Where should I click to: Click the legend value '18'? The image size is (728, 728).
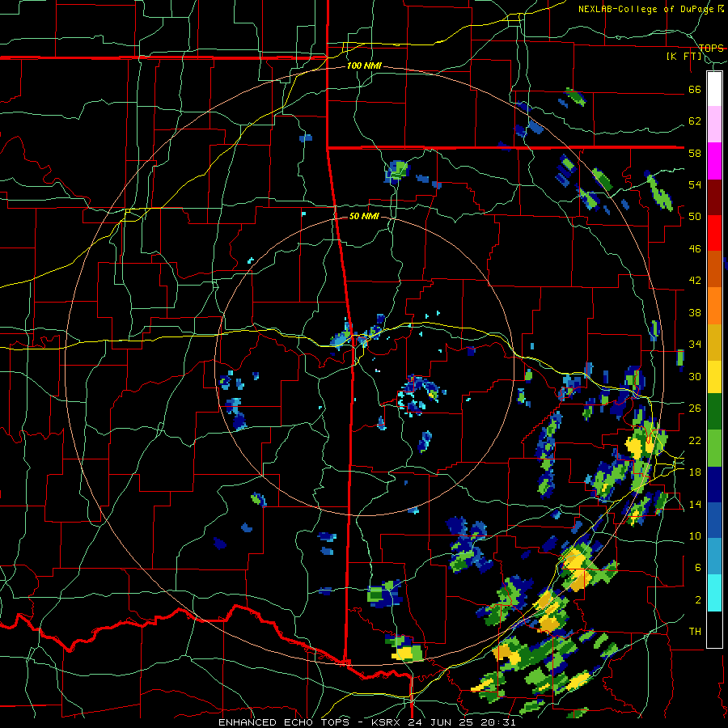(695, 472)
